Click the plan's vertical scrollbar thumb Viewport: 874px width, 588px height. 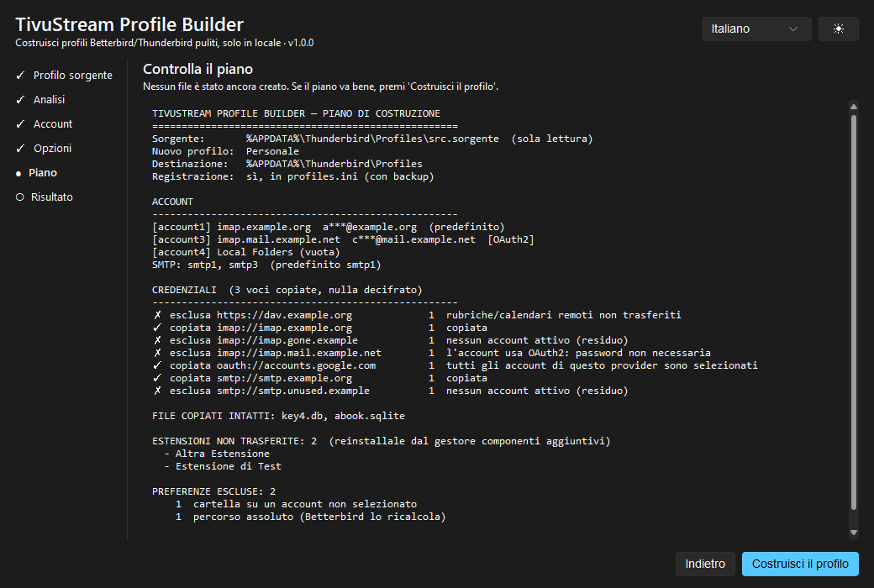pyautogui.click(x=853, y=312)
